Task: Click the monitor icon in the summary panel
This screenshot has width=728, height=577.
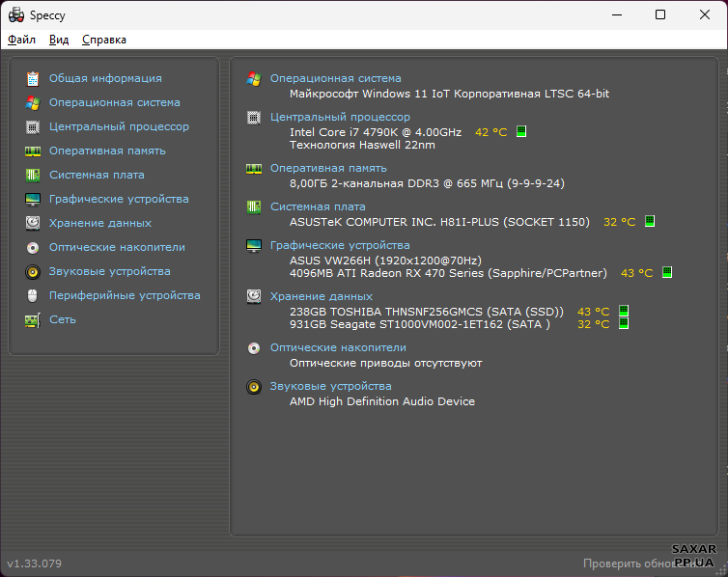Action: (x=254, y=245)
